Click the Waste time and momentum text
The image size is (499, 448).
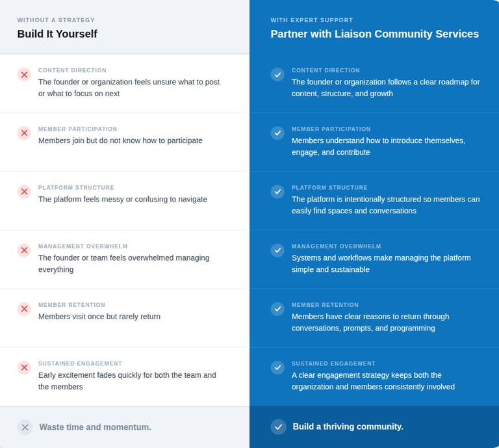coord(95,427)
